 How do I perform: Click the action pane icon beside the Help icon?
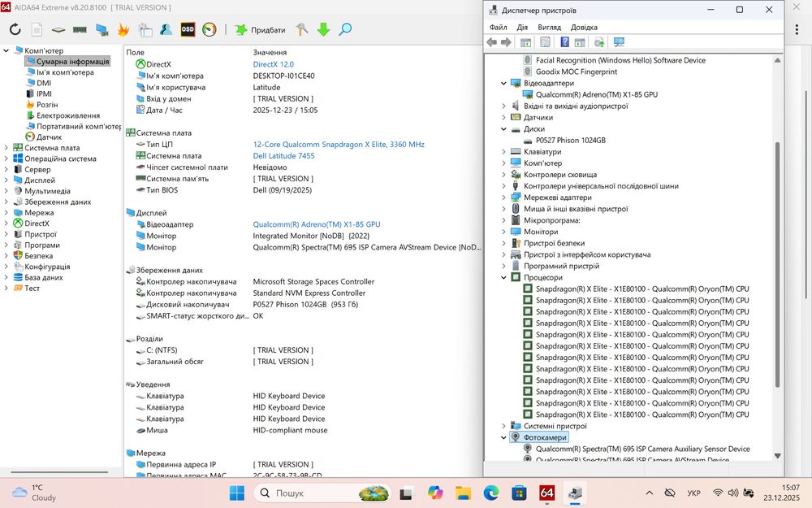(580, 42)
